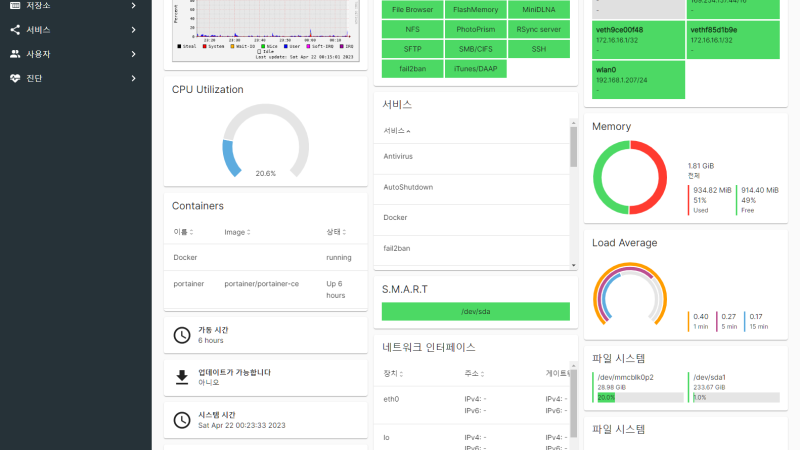
Task: Click the 서비스 share icon in sidebar
Action: (x=15, y=30)
